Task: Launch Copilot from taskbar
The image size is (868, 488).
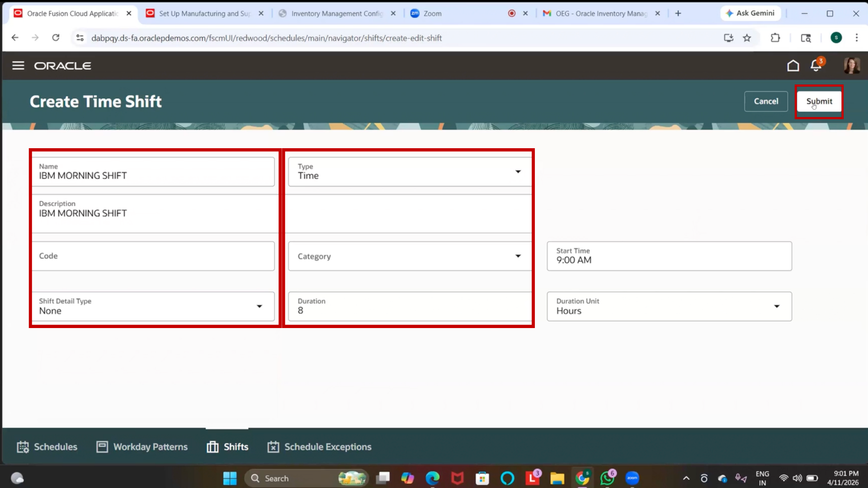Action: [407, 478]
